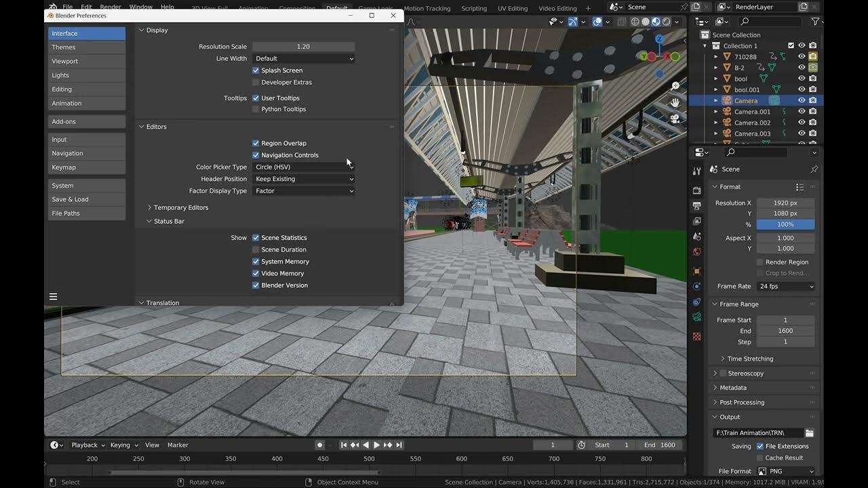
Task: Select rendered viewport shading icon
Action: click(666, 22)
